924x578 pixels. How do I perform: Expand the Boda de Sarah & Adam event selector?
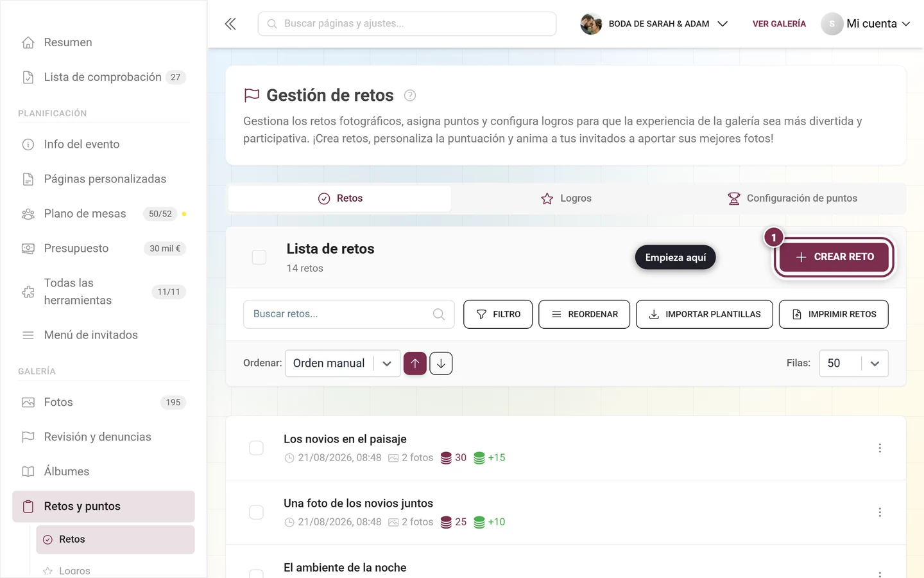point(654,24)
